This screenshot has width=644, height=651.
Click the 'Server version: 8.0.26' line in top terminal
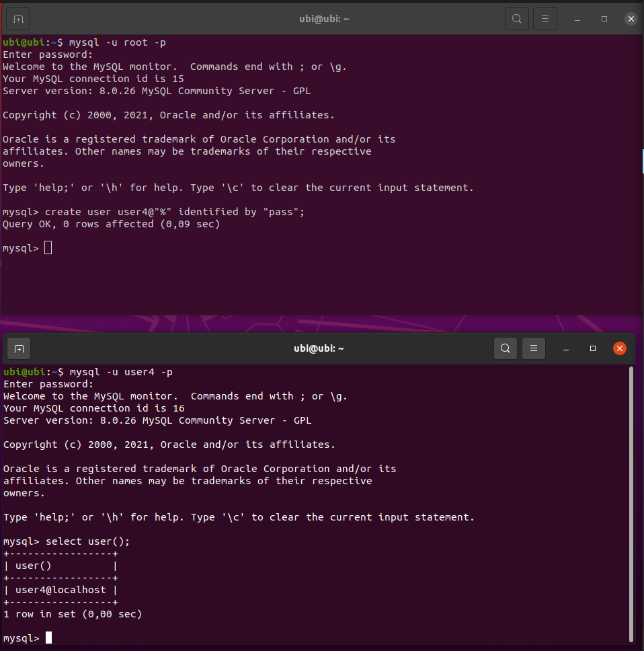coord(157,91)
